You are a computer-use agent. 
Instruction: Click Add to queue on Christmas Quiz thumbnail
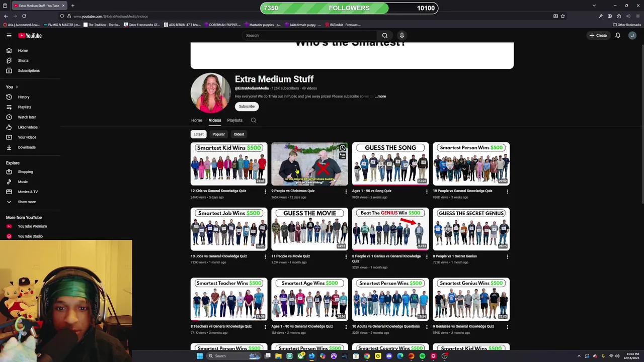tap(342, 156)
